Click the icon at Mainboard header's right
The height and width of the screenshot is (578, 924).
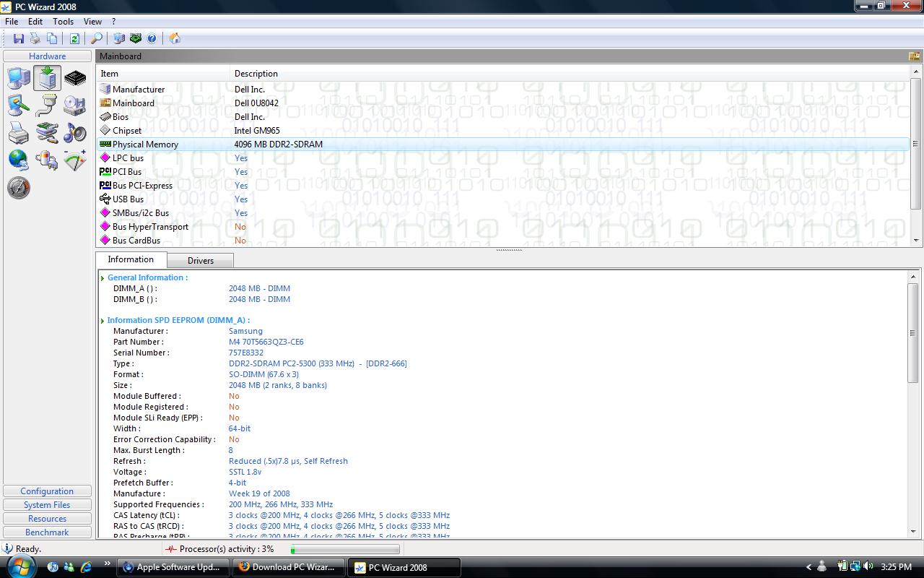coord(914,56)
